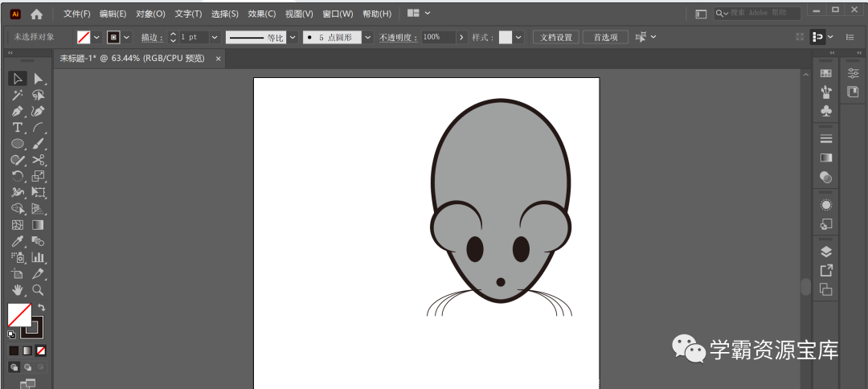Screen dimensions: 868x389
Task: Open the Swatches panel icon
Action: pos(826,73)
